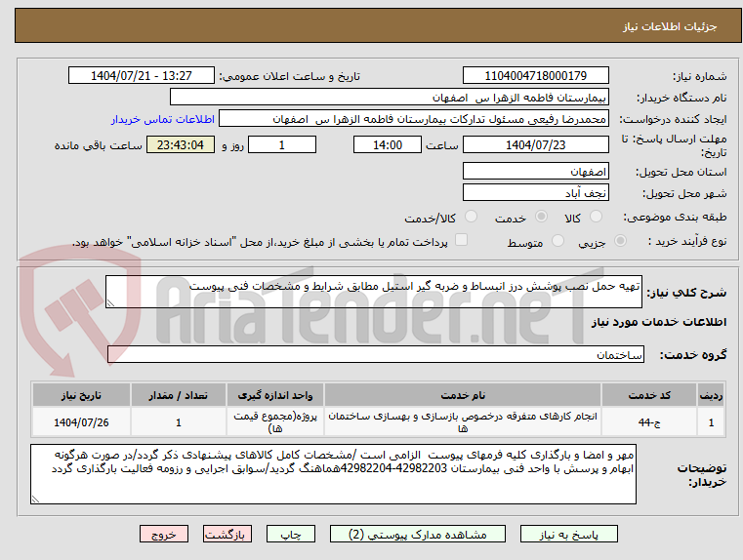The image size is (743, 560).
Task: Click the deadline time field 14:00
Action: (388, 144)
